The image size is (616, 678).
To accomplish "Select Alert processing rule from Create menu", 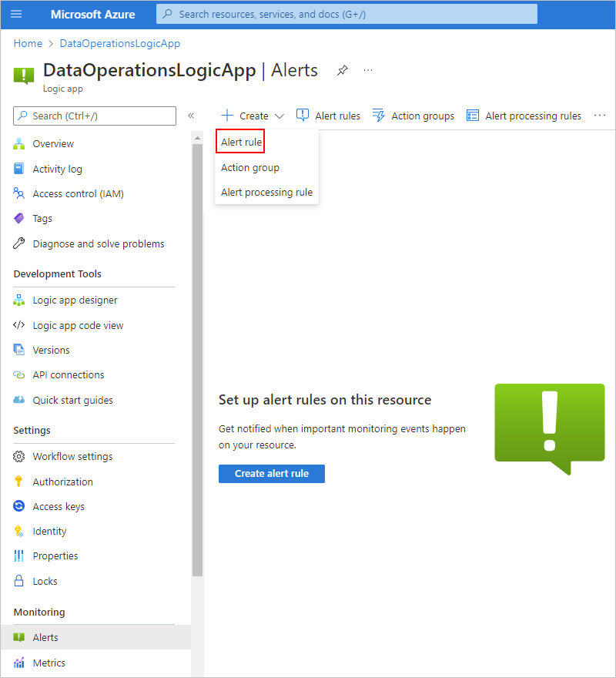I will (x=266, y=192).
